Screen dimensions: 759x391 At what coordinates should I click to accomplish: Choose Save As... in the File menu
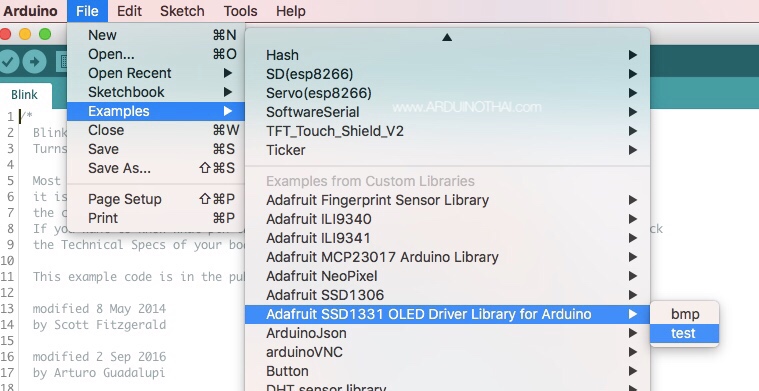point(156,168)
